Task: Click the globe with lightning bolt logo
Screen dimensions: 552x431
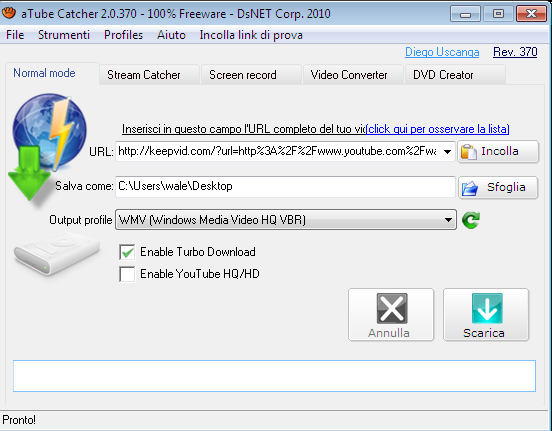Action: pos(49,132)
